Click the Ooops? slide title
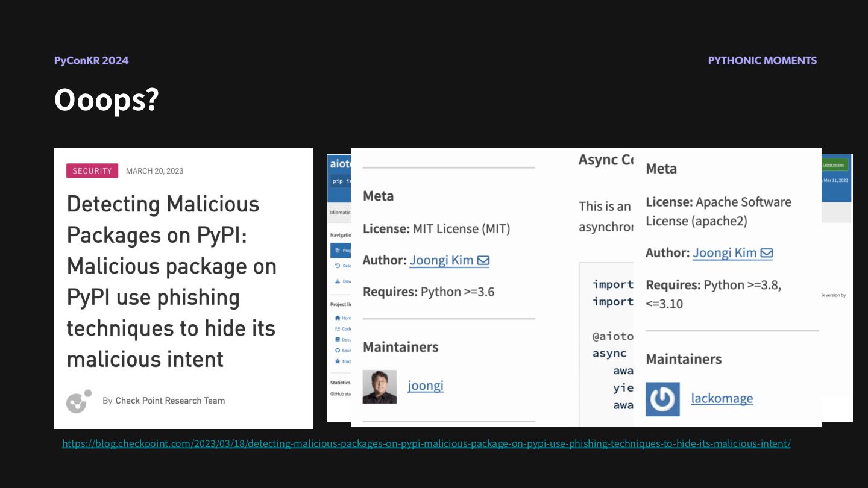 click(x=106, y=99)
